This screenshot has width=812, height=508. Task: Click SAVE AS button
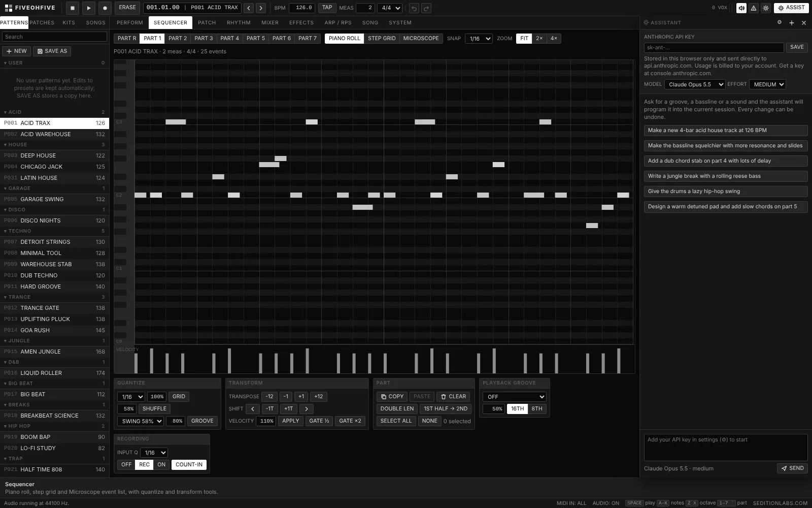pyautogui.click(x=52, y=51)
